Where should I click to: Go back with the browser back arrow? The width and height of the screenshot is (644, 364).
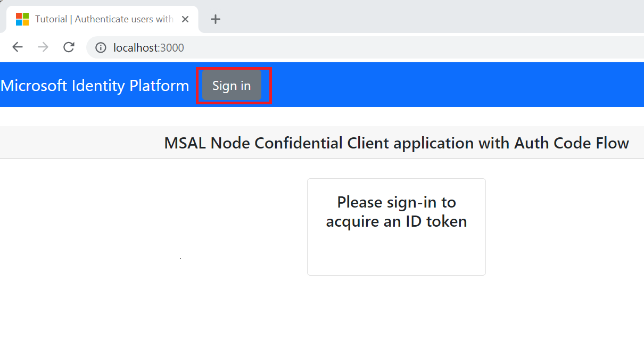[x=18, y=47]
